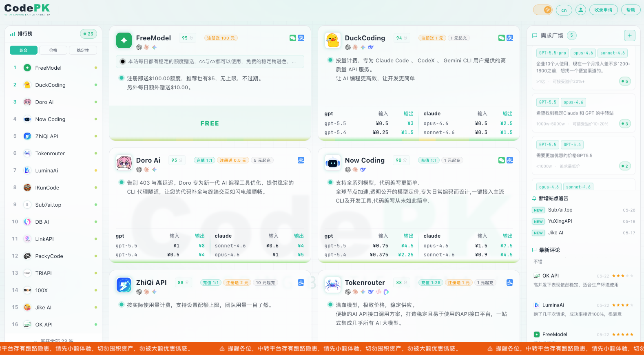Click the FREE banner on FreeModel card
644x355 pixels.
210,123
